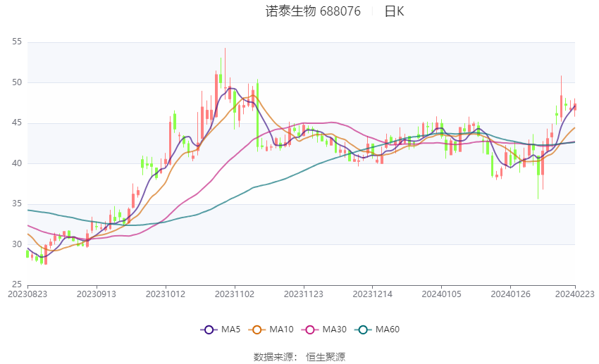Click the 20231214 date axis label
This screenshot has width=599, height=364.
[373, 294]
